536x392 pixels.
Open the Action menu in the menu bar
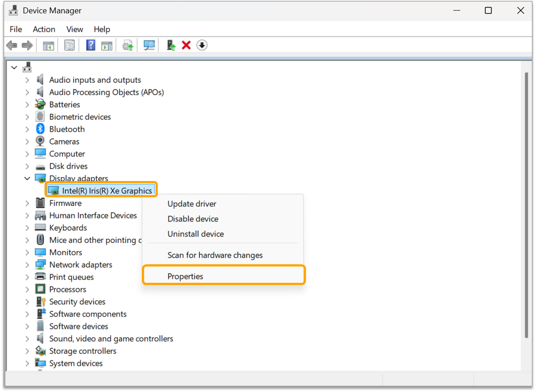point(44,29)
